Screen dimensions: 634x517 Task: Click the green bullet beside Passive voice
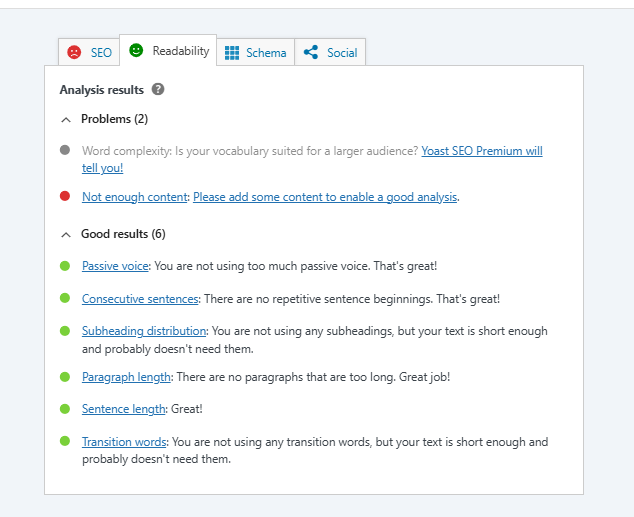coord(65,266)
